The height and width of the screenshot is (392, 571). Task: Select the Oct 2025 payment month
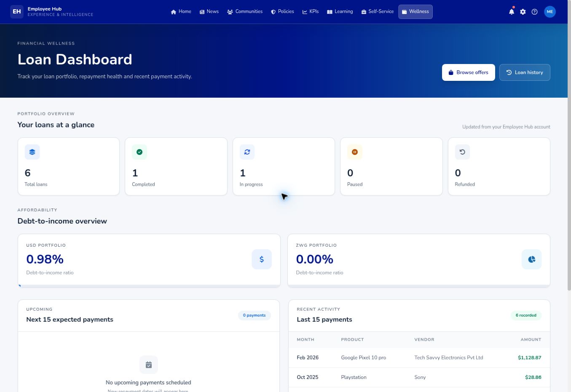click(x=308, y=377)
